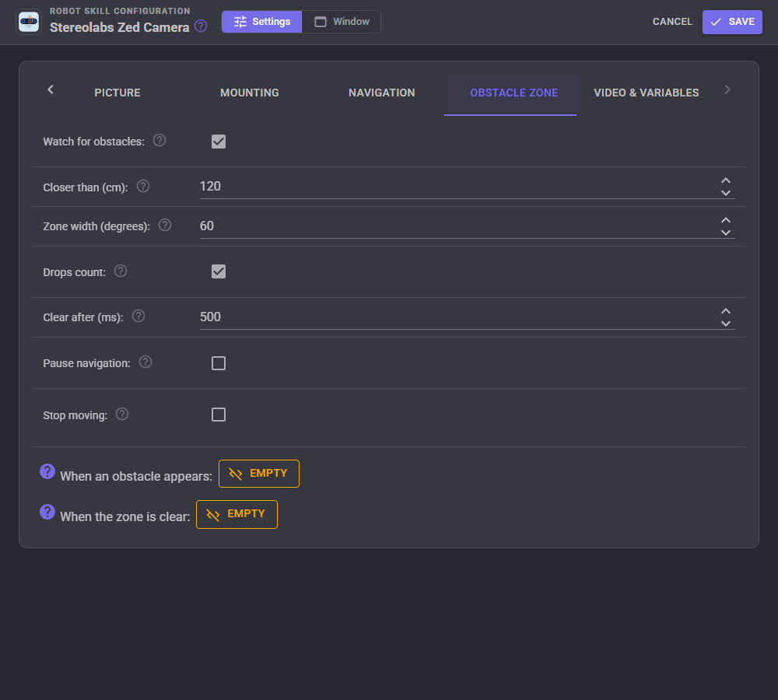The image size is (778, 700).
Task: Open the Video & Variables tab
Action: click(x=646, y=93)
